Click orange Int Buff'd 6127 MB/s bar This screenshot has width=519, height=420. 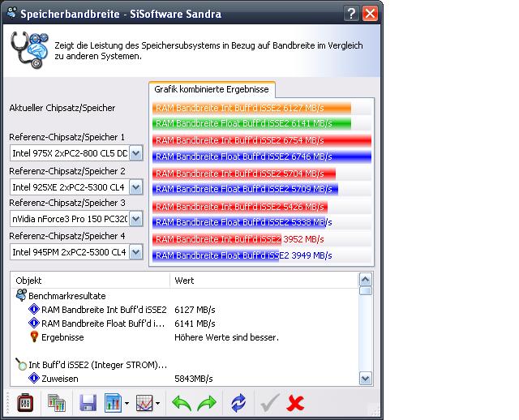pyautogui.click(x=251, y=108)
